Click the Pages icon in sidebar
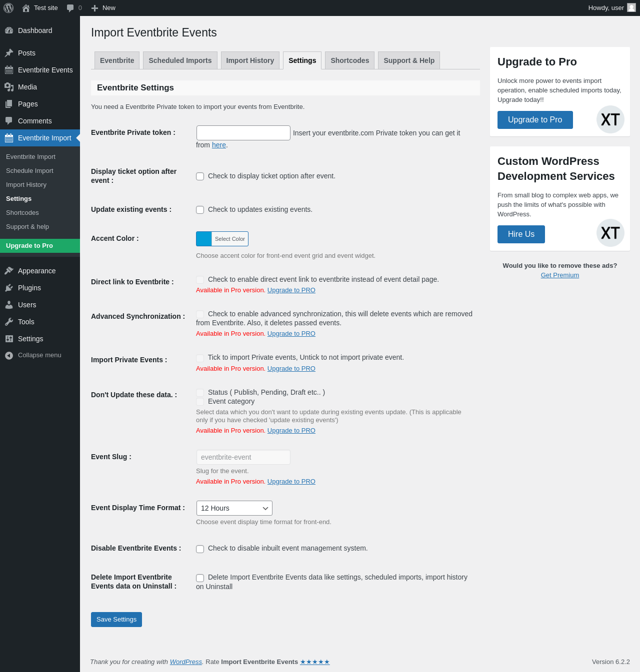 click(9, 104)
